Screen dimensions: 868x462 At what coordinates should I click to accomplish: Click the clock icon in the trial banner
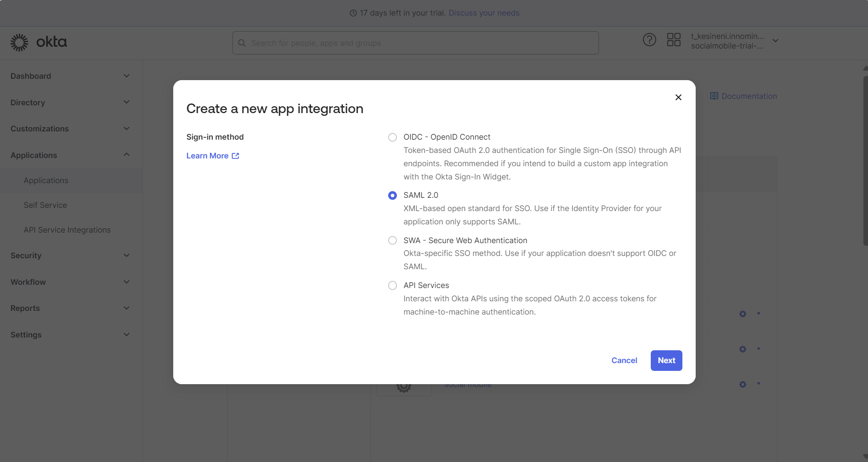[x=352, y=13]
